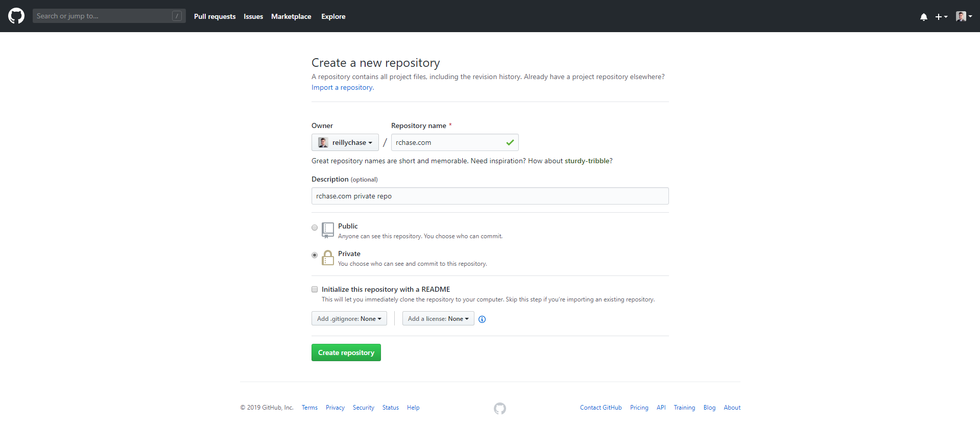
Task: Go to Issues in top navigation
Action: (253, 16)
